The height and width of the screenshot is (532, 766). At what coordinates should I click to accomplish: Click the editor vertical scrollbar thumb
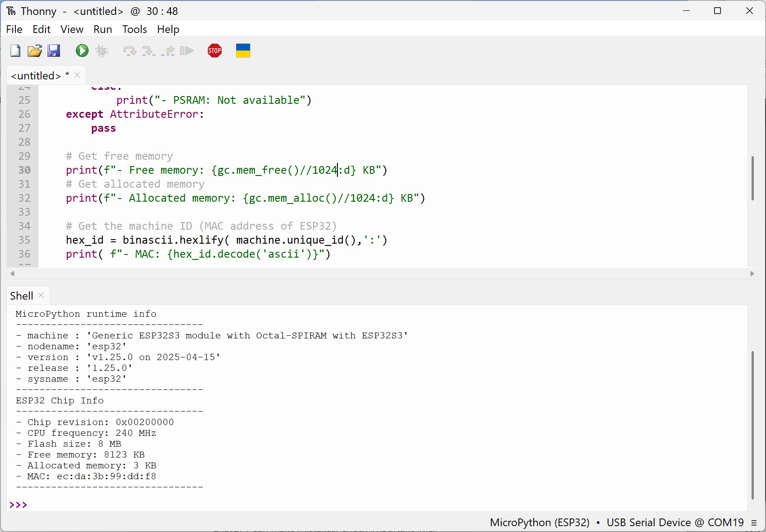[752, 178]
